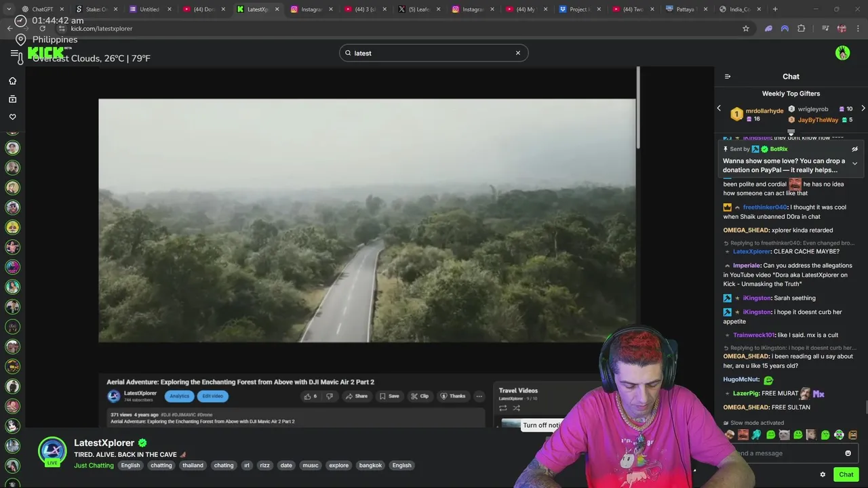Viewport: 868px width, 488px height.
Task: Open the tab search dropdown arrow
Action: [9, 9]
